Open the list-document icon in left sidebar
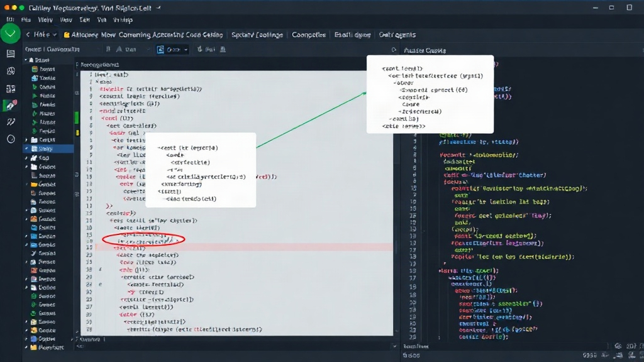 pyautogui.click(x=11, y=54)
